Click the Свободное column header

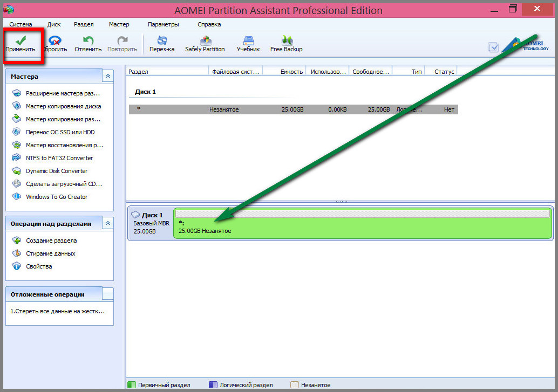[x=370, y=72]
